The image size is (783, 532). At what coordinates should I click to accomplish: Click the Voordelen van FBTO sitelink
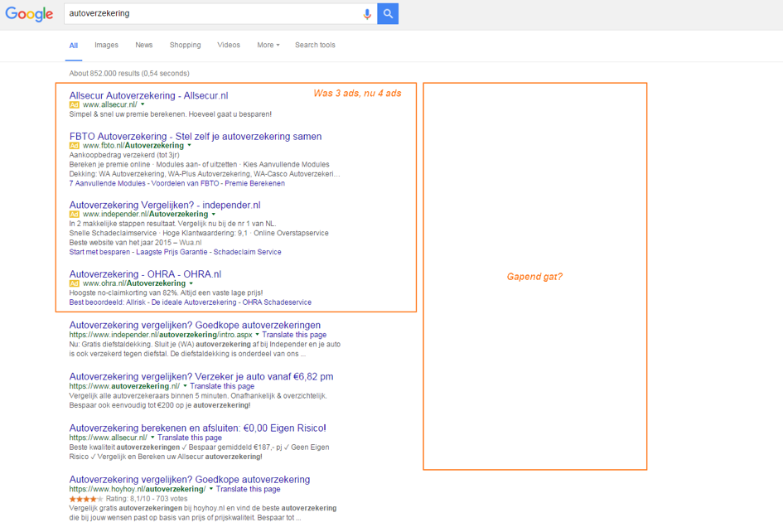coord(186,183)
